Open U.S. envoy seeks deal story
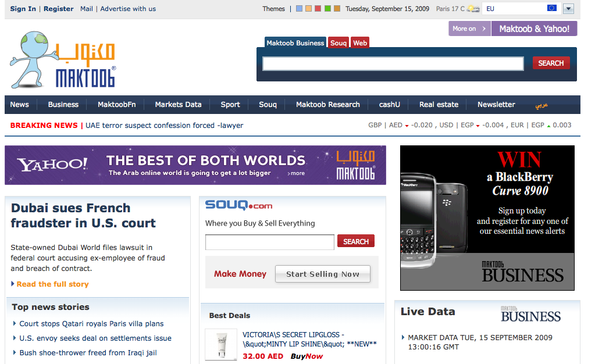The height and width of the screenshot is (364, 595). [95, 338]
